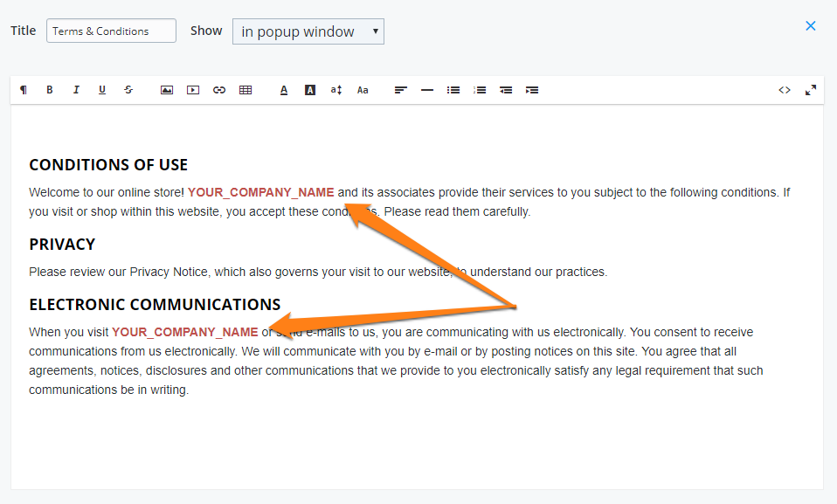Create an ordered numbered list

[x=480, y=89]
